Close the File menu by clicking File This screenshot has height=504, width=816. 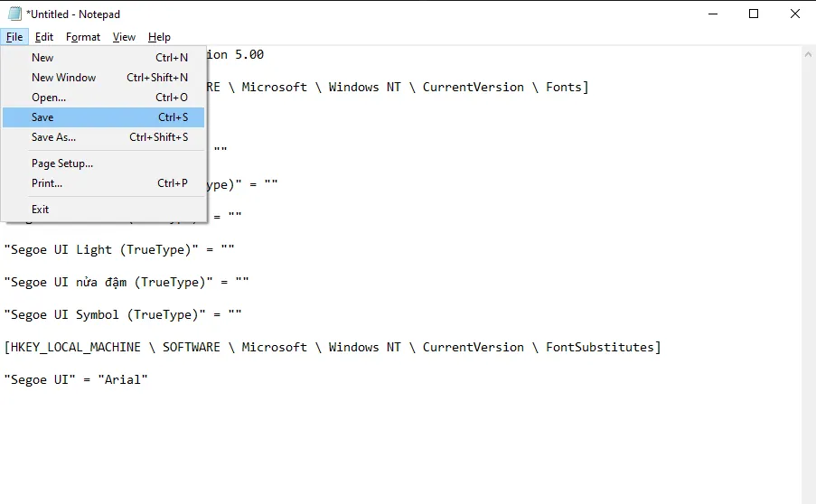(x=14, y=37)
